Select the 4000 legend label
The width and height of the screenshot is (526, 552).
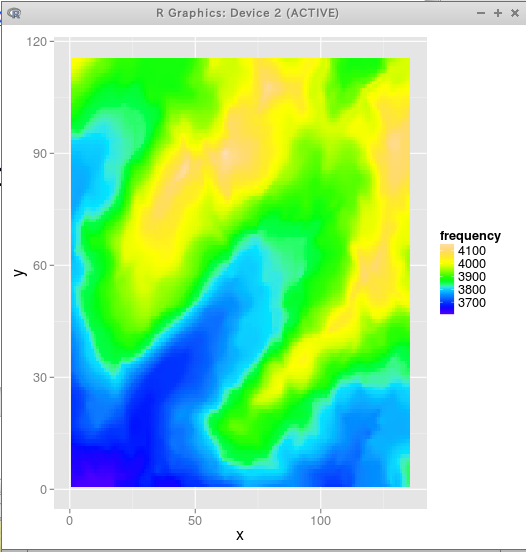coord(472,264)
